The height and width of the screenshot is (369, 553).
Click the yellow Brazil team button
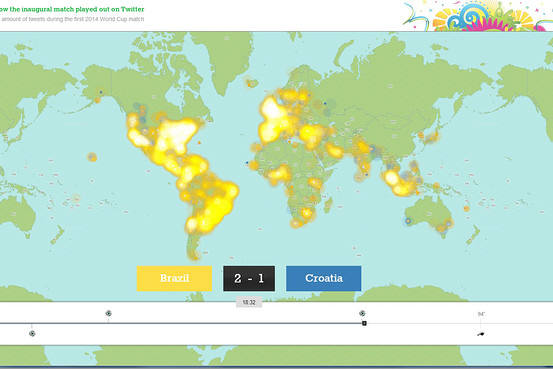pos(174,278)
